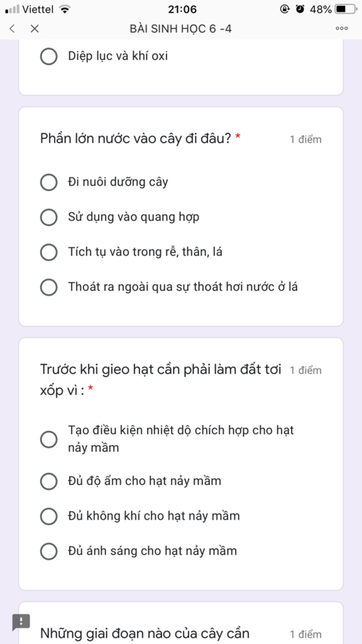Select 'Tạo điều kiện nhiệt độ' answer
The image size is (362, 644).
pos(49,439)
